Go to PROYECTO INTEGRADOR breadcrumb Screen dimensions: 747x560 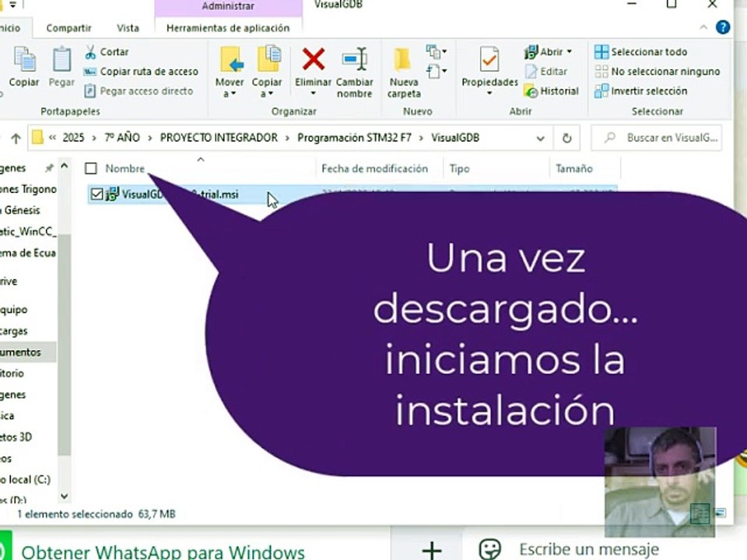(x=219, y=138)
